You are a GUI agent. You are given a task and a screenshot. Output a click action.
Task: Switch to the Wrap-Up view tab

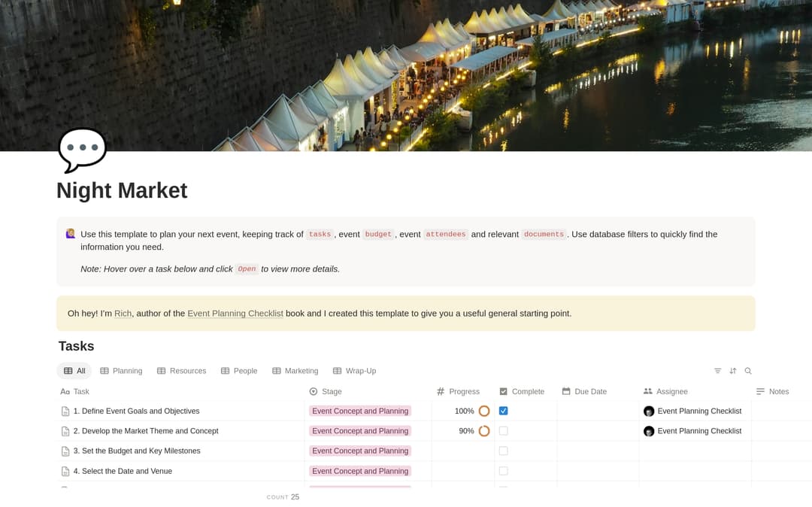(355, 371)
